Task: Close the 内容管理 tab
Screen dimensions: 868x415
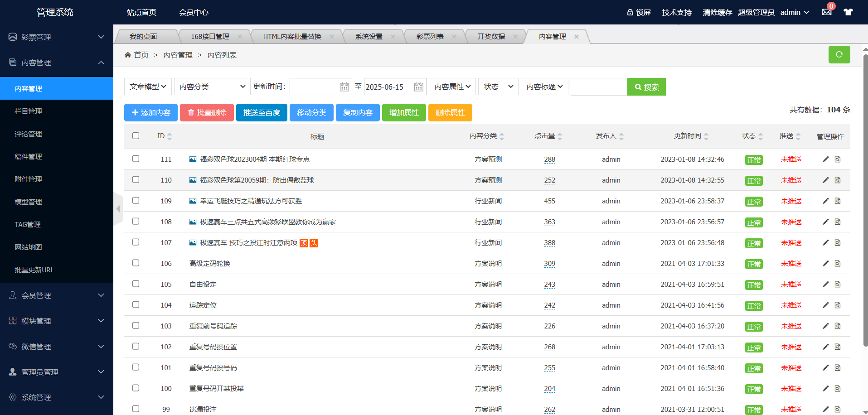Action: 577,37
